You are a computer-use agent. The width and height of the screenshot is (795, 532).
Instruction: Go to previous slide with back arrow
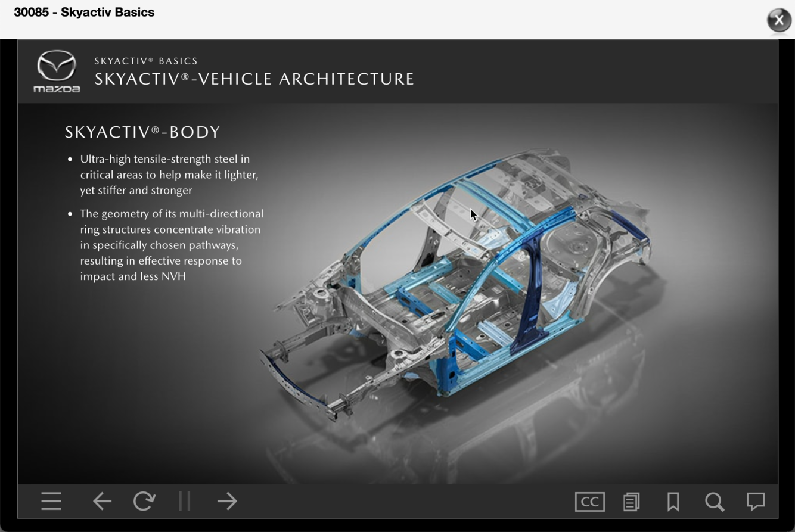click(103, 501)
